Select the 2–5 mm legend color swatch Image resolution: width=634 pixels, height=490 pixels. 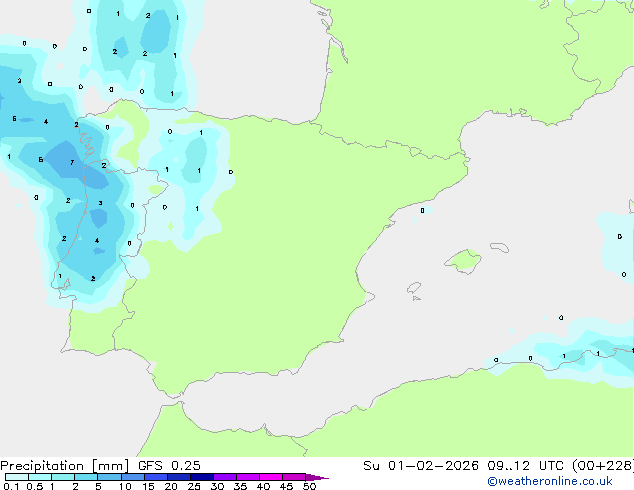(x=86, y=477)
